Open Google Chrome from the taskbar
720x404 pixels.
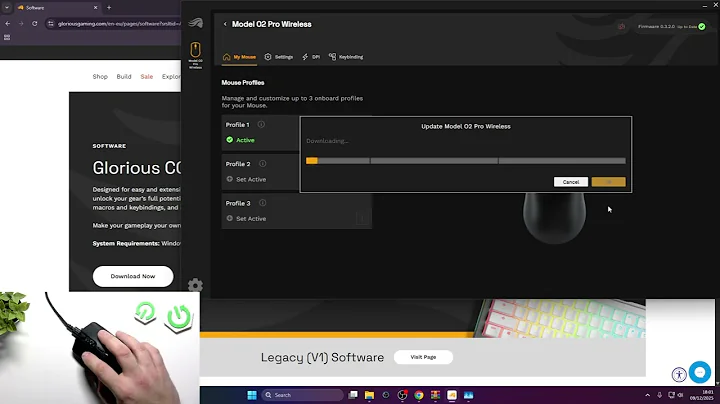point(419,395)
